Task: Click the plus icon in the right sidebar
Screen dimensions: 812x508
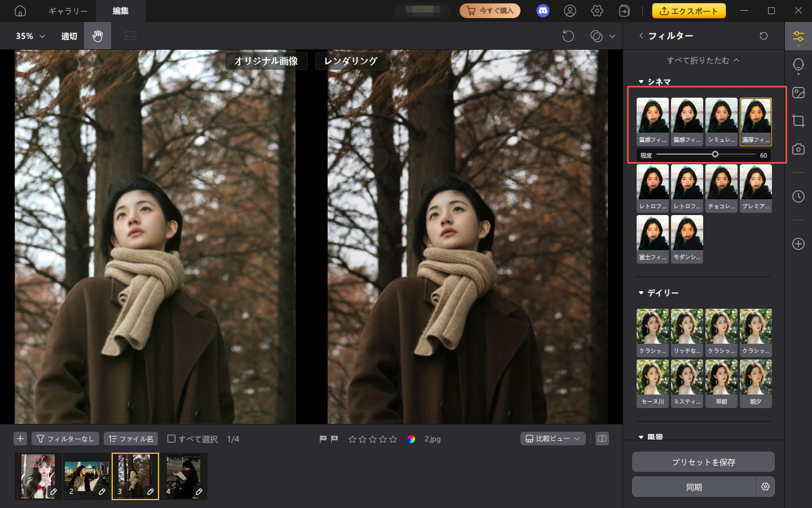Action: pos(798,244)
